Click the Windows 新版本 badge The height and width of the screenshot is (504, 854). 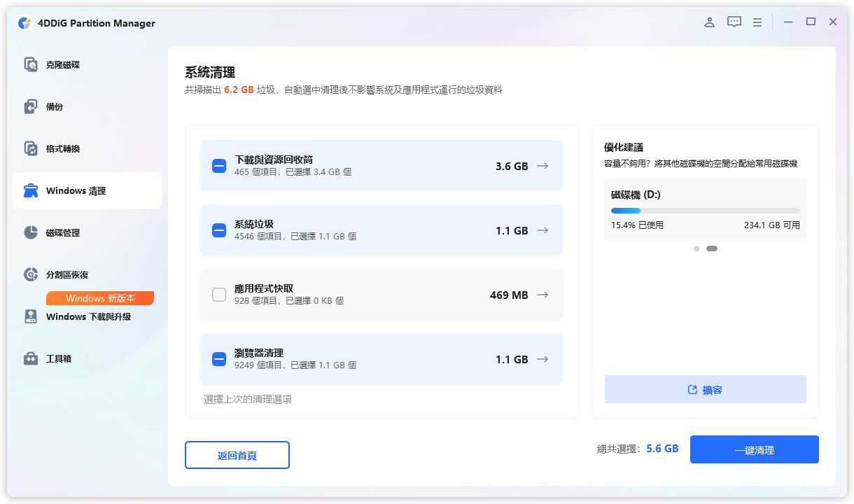[x=100, y=298]
